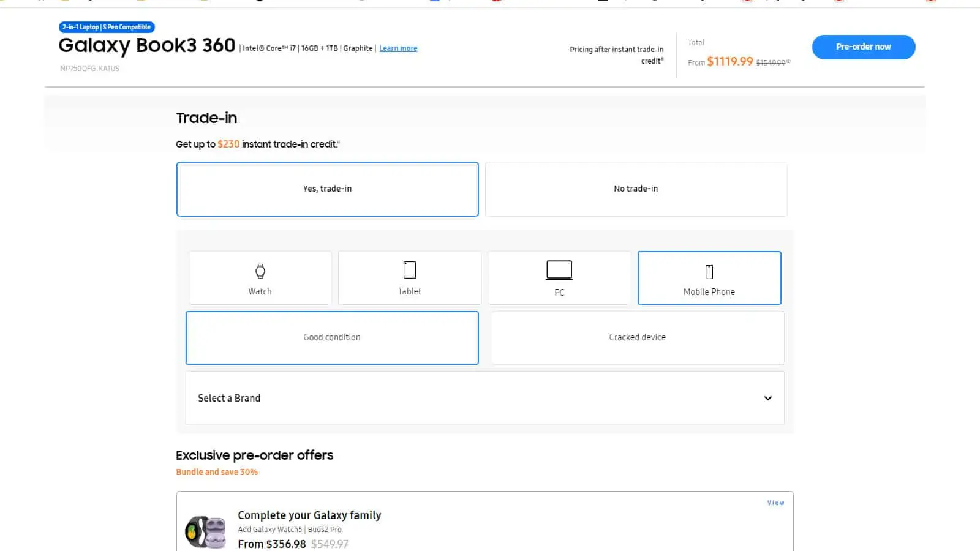
Task: Select the No trade-in option
Action: pyautogui.click(x=636, y=189)
